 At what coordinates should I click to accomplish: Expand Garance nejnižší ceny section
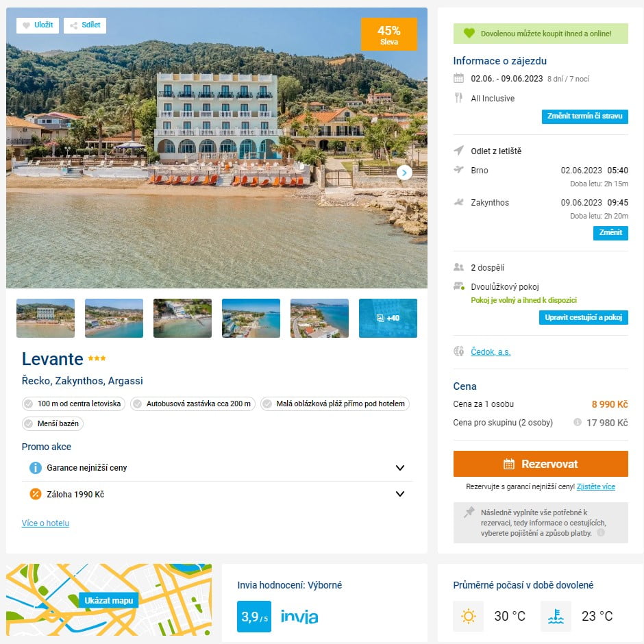tap(400, 468)
